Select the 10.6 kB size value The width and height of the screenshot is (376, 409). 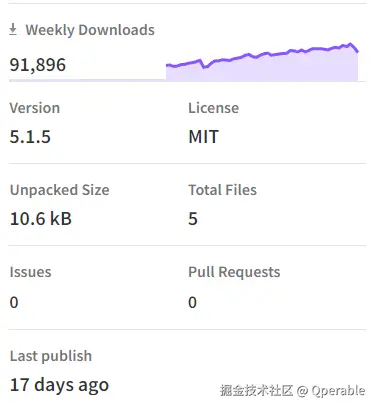click(x=41, y=219)
